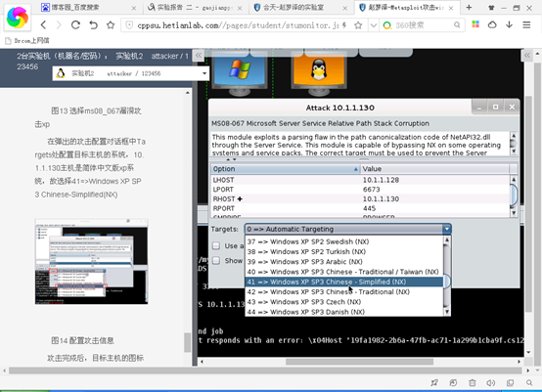Image resolution: width=542 pixels, height=392 pixels.
Task: Select the Metasploit攻击 active tab
Action: [407, 7]
